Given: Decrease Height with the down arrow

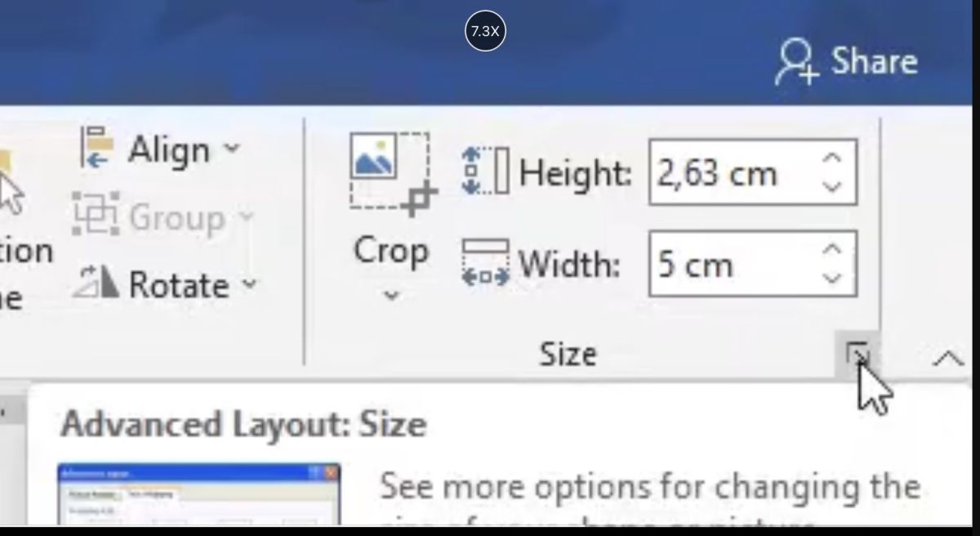Looking at the screenshot, I should (832, 188).
